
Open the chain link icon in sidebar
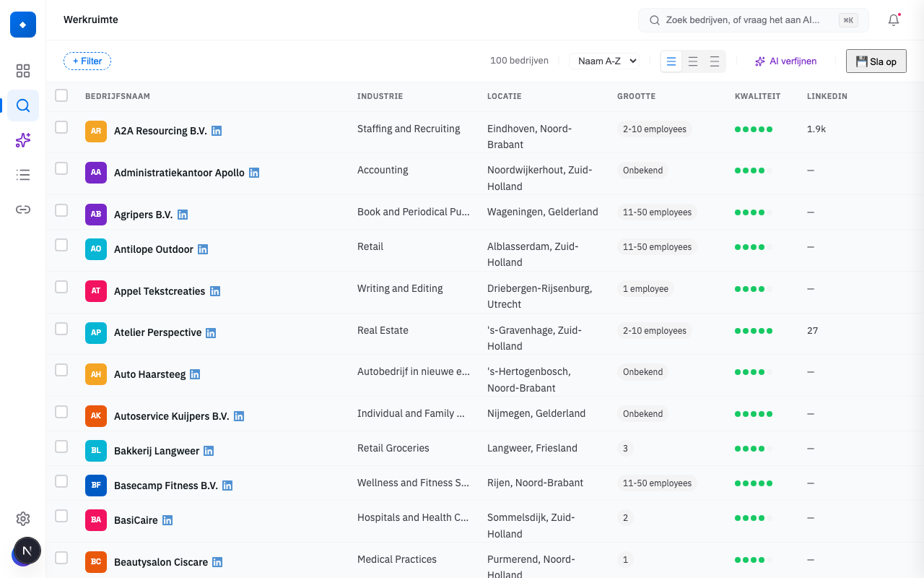click(x=23, y=210)
